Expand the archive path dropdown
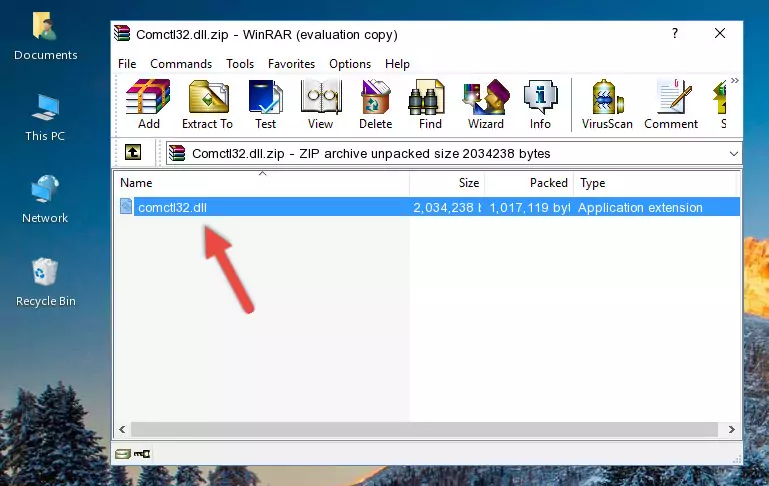Viewport: 769px width, 486px height. click(733, 153)
